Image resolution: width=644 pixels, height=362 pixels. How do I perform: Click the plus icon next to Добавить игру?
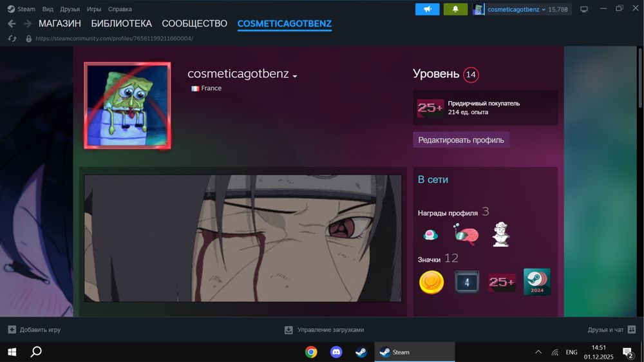click(x=12, y=330)
